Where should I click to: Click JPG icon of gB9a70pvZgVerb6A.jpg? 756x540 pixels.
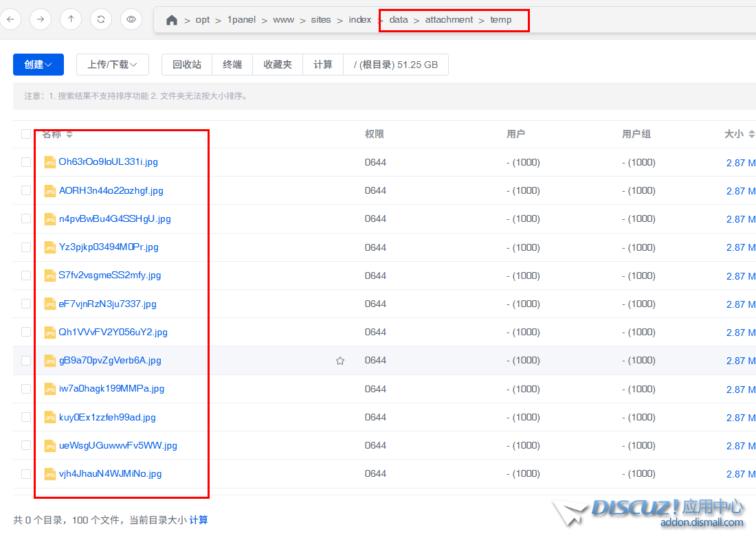point(50,361)
